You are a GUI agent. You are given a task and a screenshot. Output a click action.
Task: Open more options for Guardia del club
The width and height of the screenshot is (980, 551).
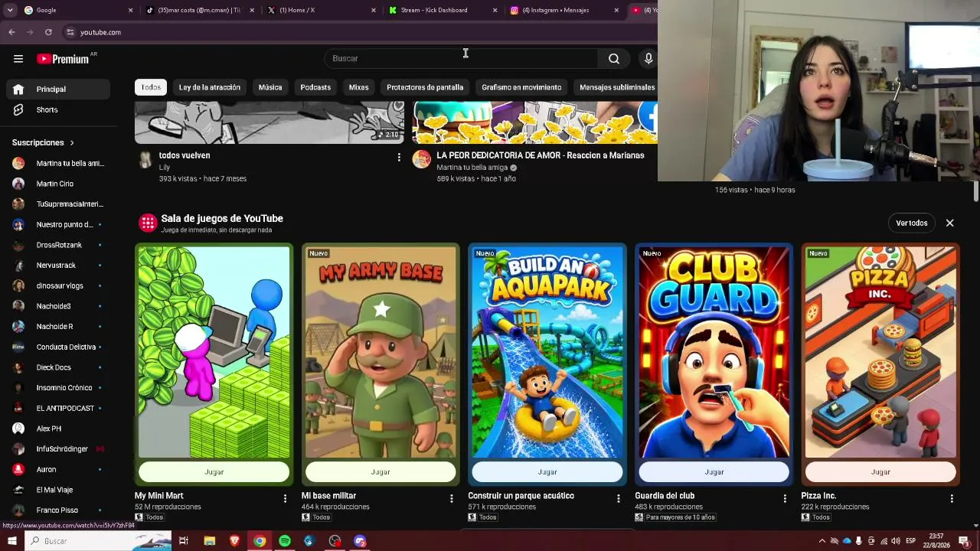pyautogui.click(x=785, y=498)
